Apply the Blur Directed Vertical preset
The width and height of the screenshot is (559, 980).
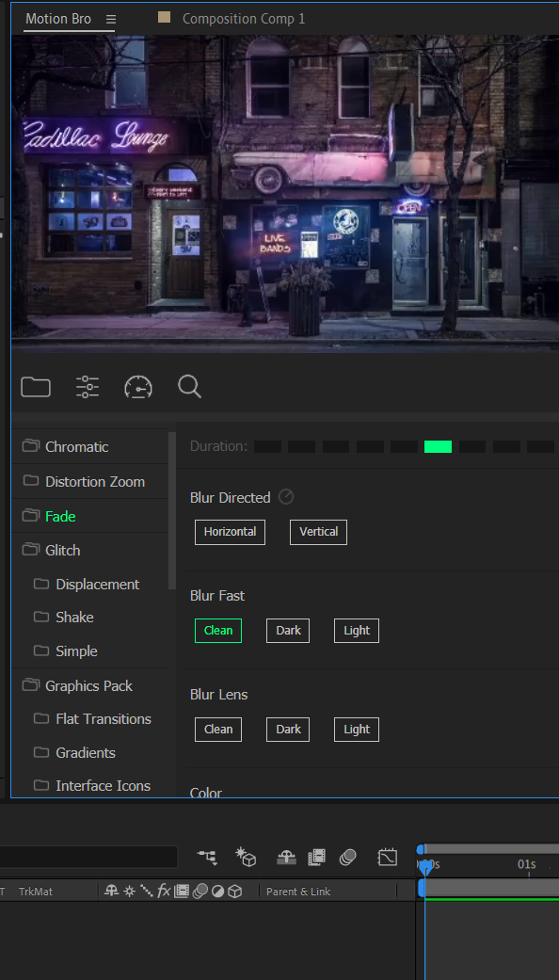(x=318, y=532)
